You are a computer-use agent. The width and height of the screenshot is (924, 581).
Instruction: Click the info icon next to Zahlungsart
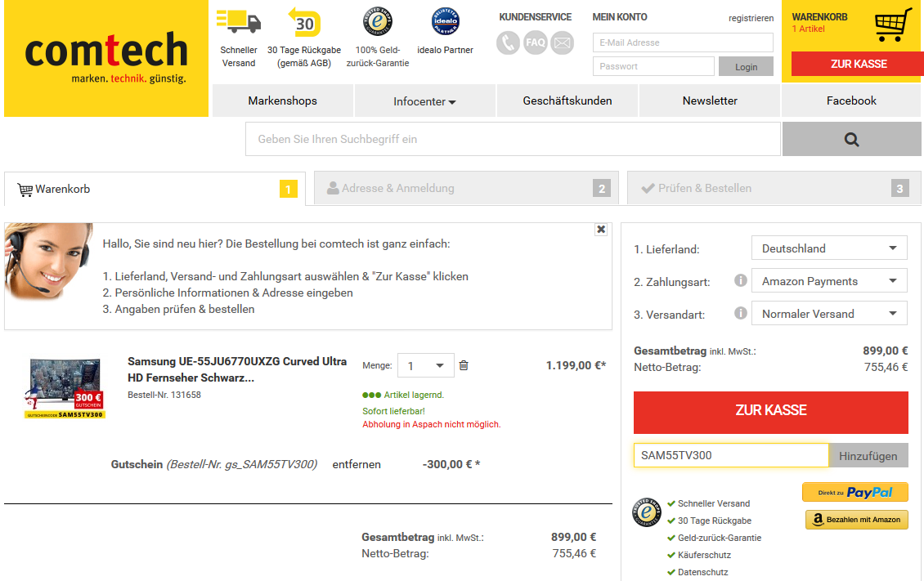coord(741,280)
